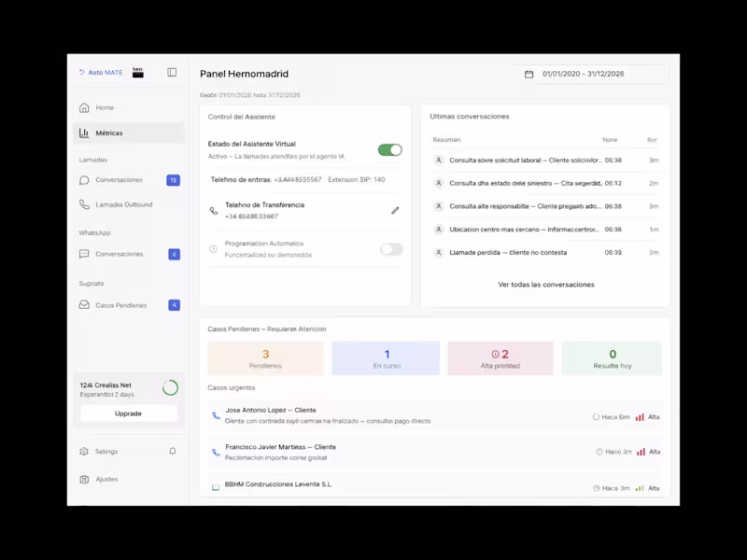Toggle Estado del Asistente Virtual switch
Viewport: 747px width, 560px height.
pyautogui.click(x=390, y=150)
